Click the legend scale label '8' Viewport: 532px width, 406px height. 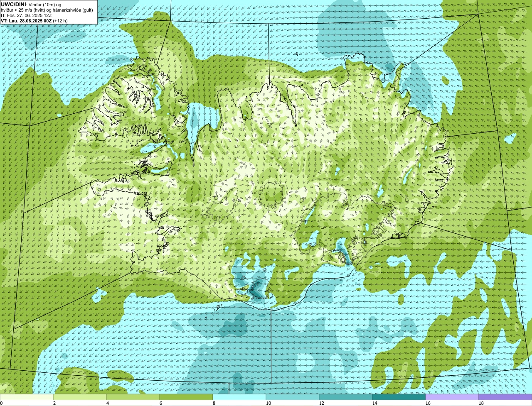(214, 403)
